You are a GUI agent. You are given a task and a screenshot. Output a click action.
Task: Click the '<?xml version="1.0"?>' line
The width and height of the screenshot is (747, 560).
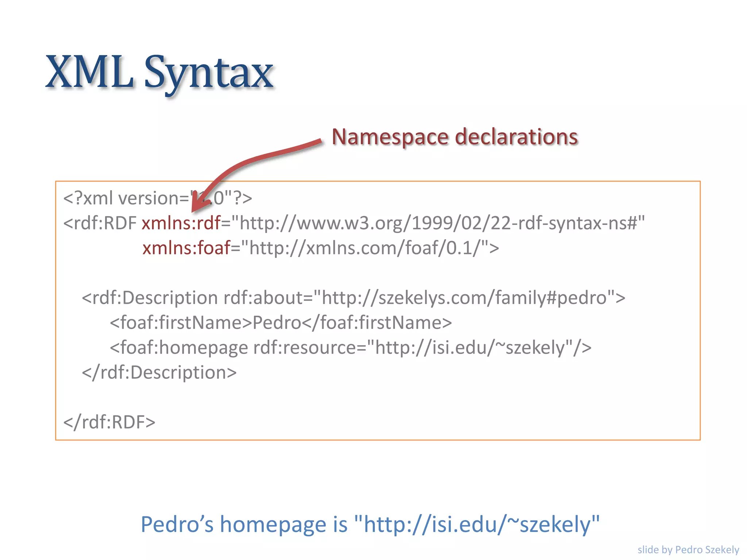[x=158, y=198]
